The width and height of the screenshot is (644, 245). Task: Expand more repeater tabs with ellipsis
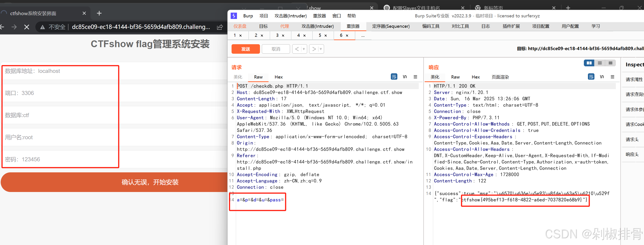pyautogui.click(x=363, y=36)
